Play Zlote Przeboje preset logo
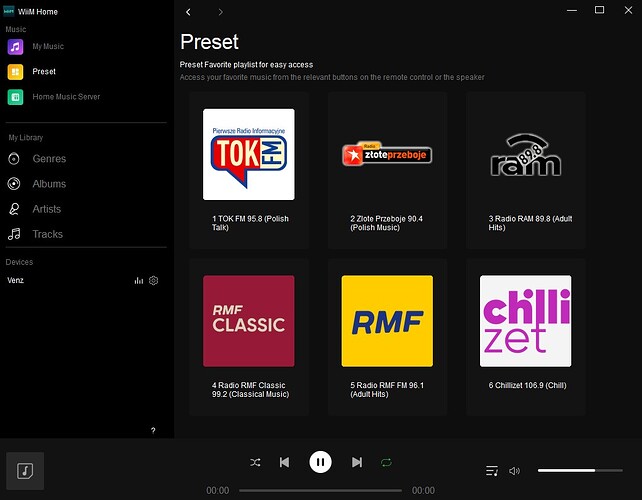 click(387, 154)
